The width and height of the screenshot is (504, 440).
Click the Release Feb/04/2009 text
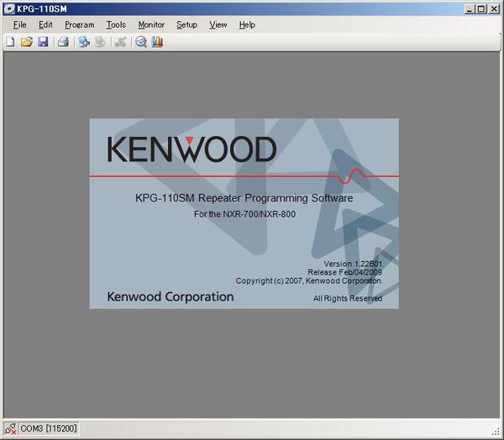345,272
